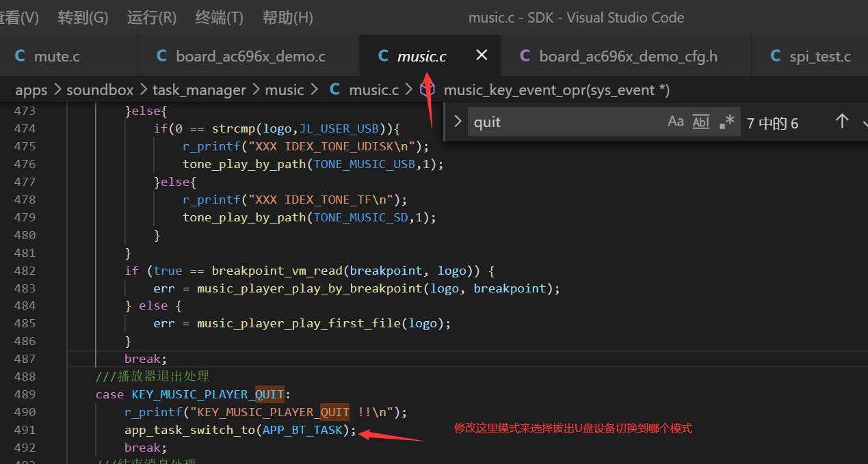
Task: Click the "XXX IDEX_TONE_TF\n" string
Action: (x=321, y=199)
